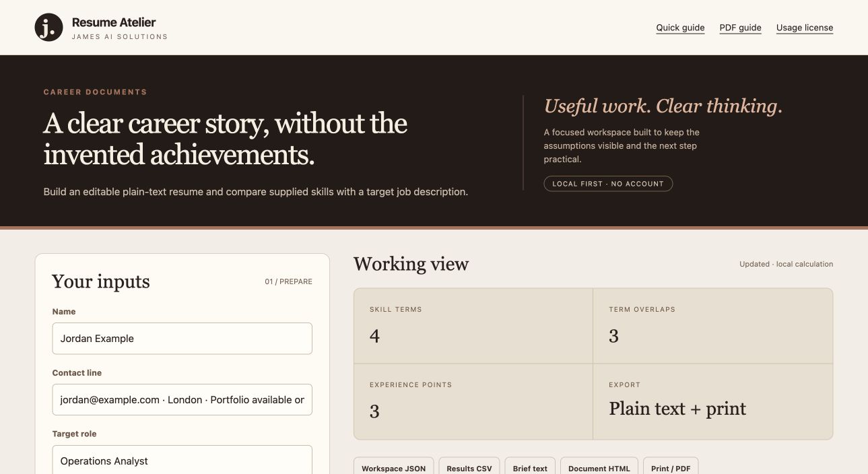Open the Quick guide link
Viewport: 868px width, 474px height.
[680, 28]
